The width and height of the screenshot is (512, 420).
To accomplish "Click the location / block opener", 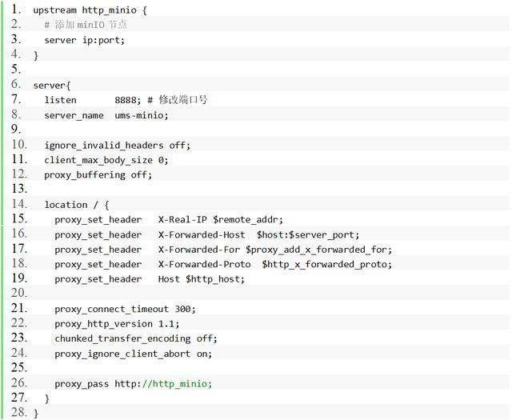I will (77, 205).
